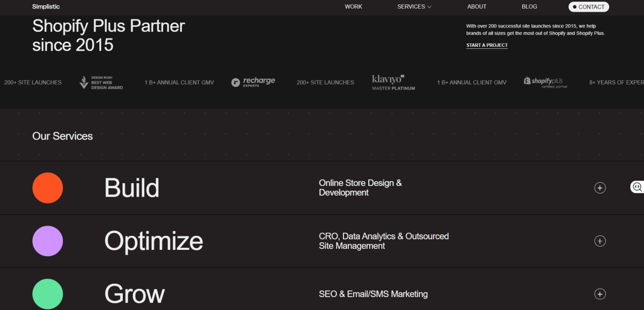Open the BLOG link in the navigation
644x310 pixels.
point(529,6)
